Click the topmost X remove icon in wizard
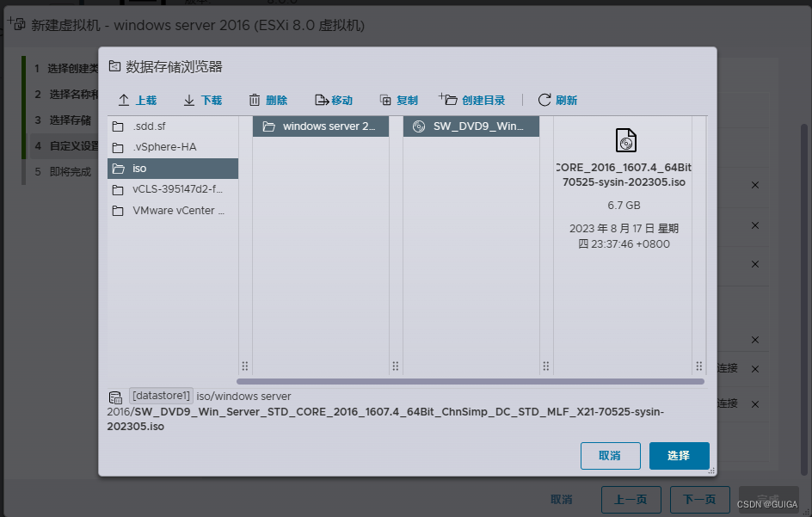The image size is (812, 517). coord(755,185)
